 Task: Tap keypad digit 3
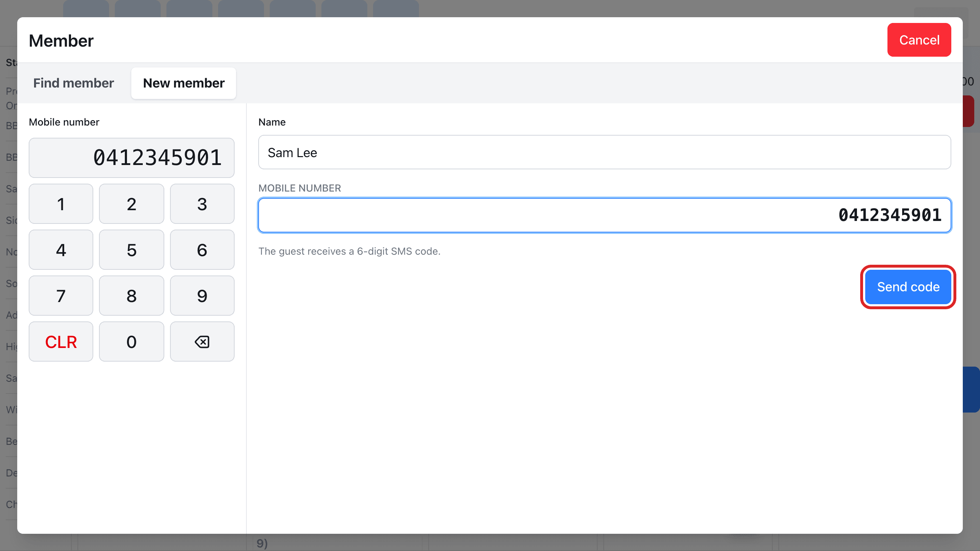[x=202, y=204]
